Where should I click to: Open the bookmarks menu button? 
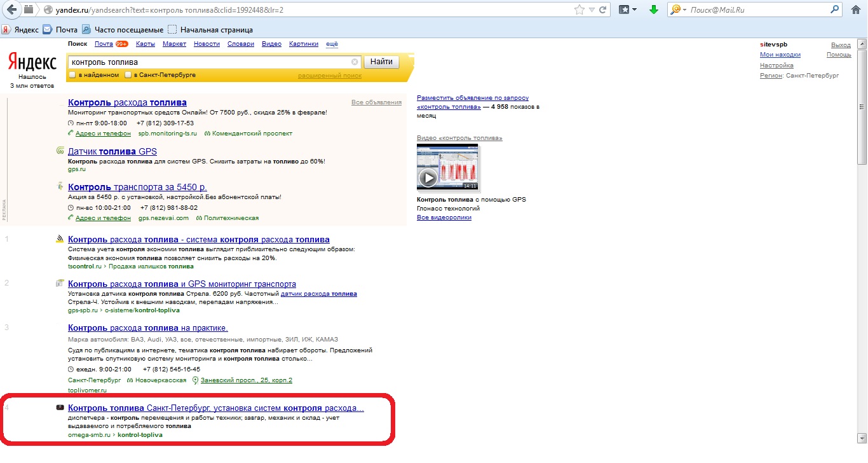tap(628, 10)
